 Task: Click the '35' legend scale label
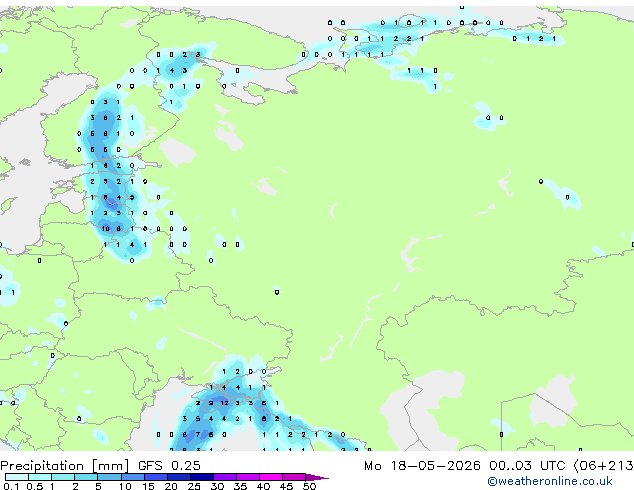(x=240, y=486)
